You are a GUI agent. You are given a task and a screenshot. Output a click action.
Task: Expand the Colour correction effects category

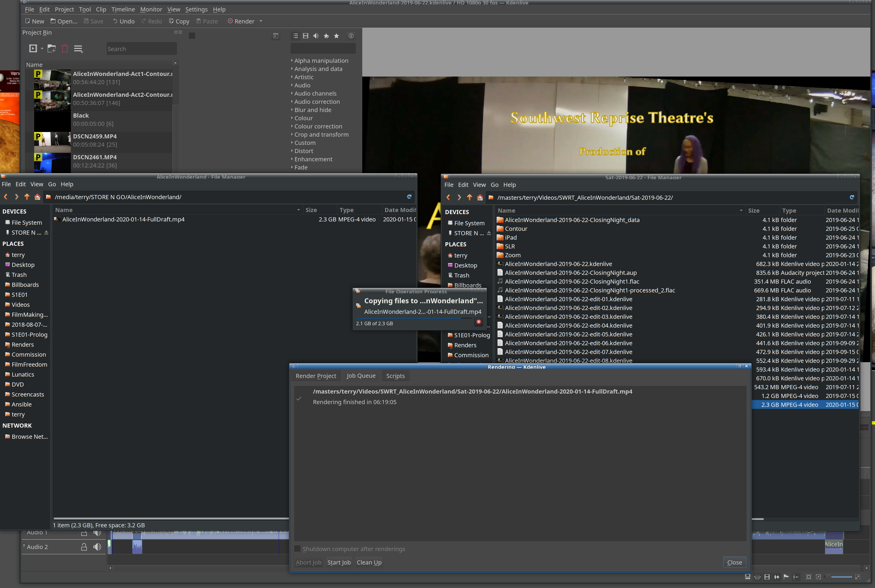pyautogui.click(x=318, y=126)
